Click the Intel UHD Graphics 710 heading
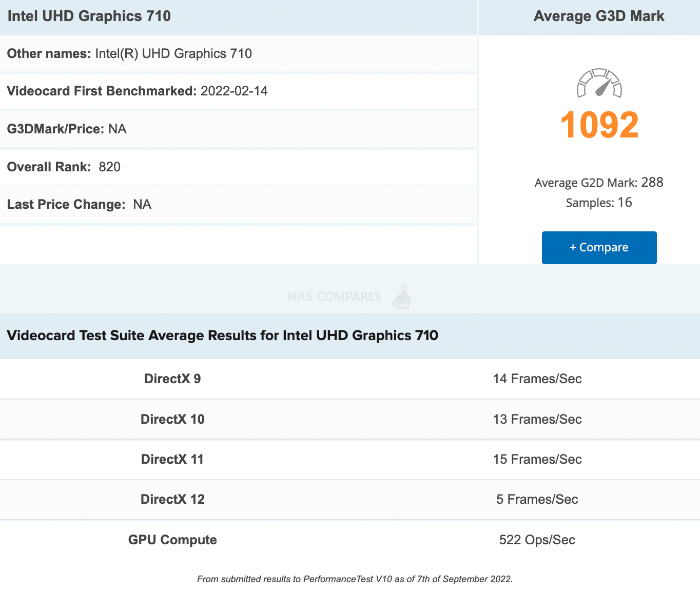This screenshot has width=700, height=593. [89, 16]
